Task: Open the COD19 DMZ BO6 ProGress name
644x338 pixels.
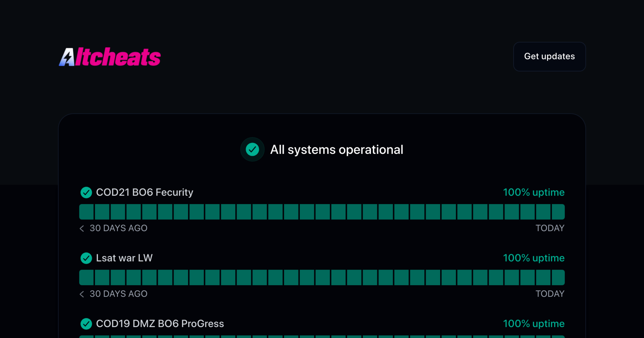Action: (x=160, y=324)
